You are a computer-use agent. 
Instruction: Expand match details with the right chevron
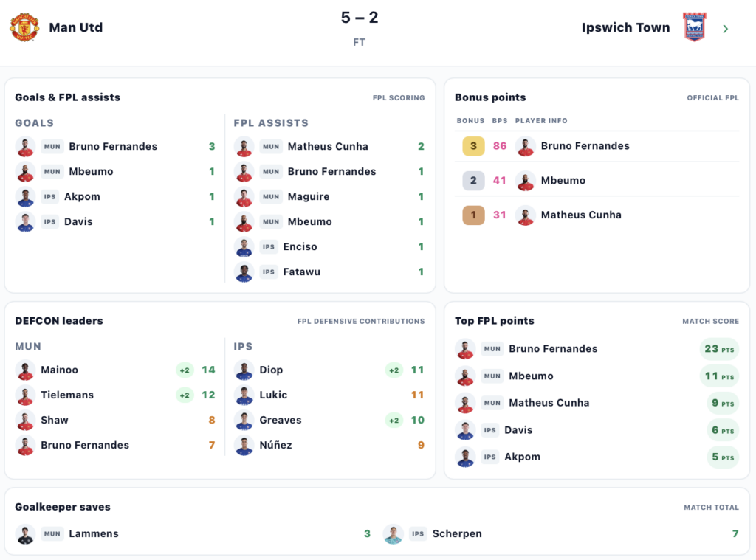726,29
